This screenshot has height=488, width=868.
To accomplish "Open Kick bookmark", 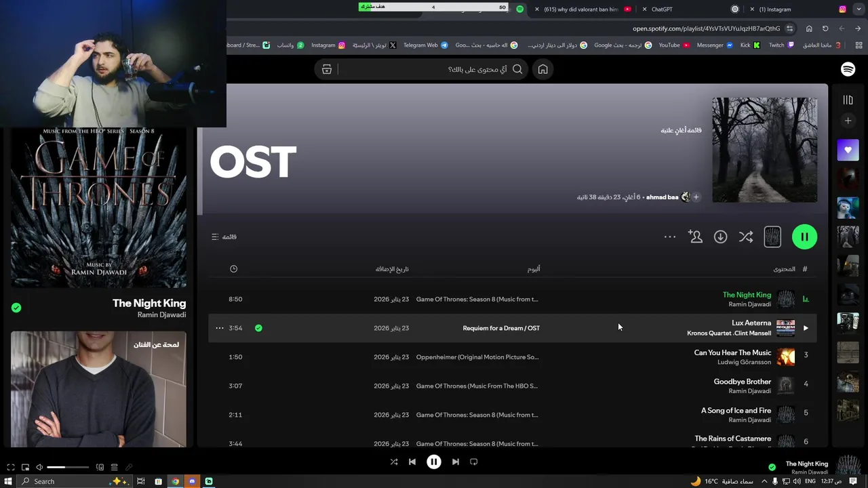I will click(750, 45).
